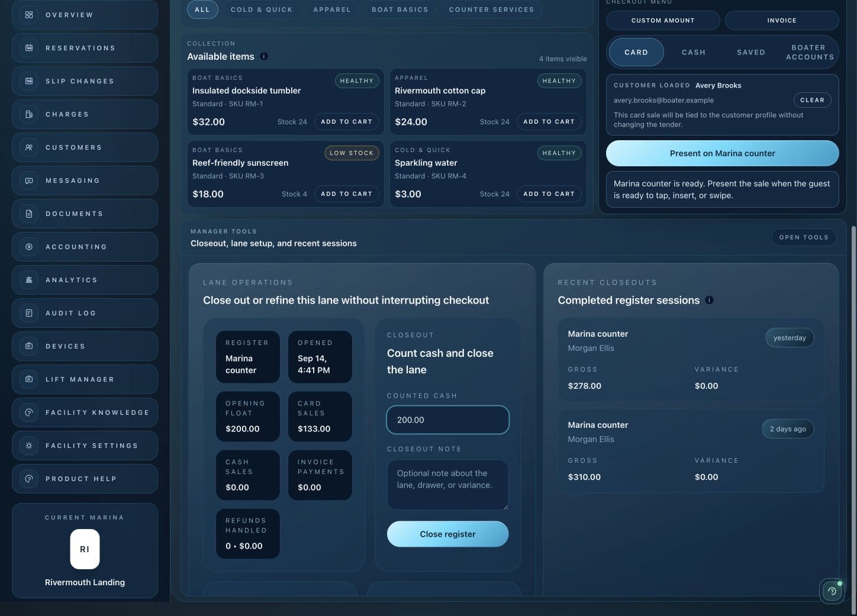Click the Charges icon in sidebar
Image resolution: width=857 pixels, height=616 pixels.
[x=28, y=114]
